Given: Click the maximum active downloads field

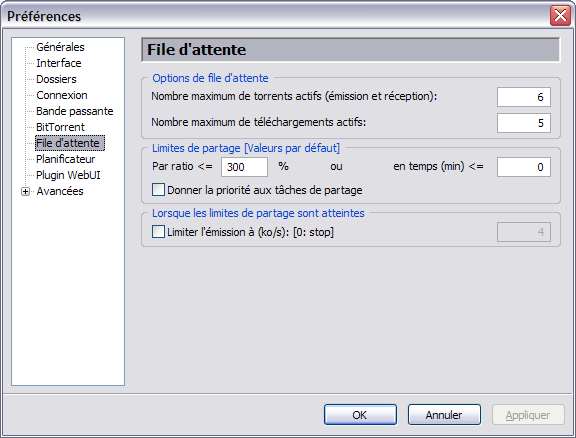Looking at the screenshot, I should pyautogui.click(x=524, y=123).
